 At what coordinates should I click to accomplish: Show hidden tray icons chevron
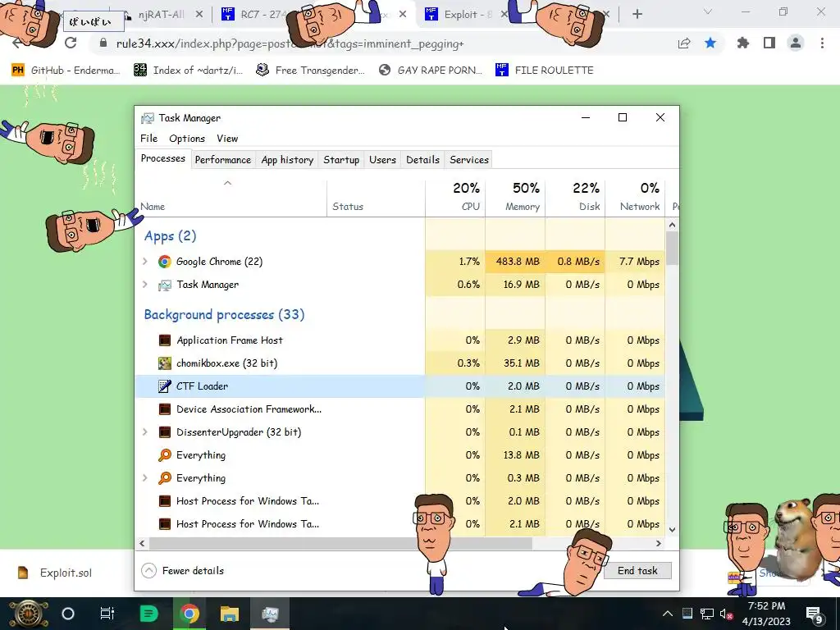point(668,614)
